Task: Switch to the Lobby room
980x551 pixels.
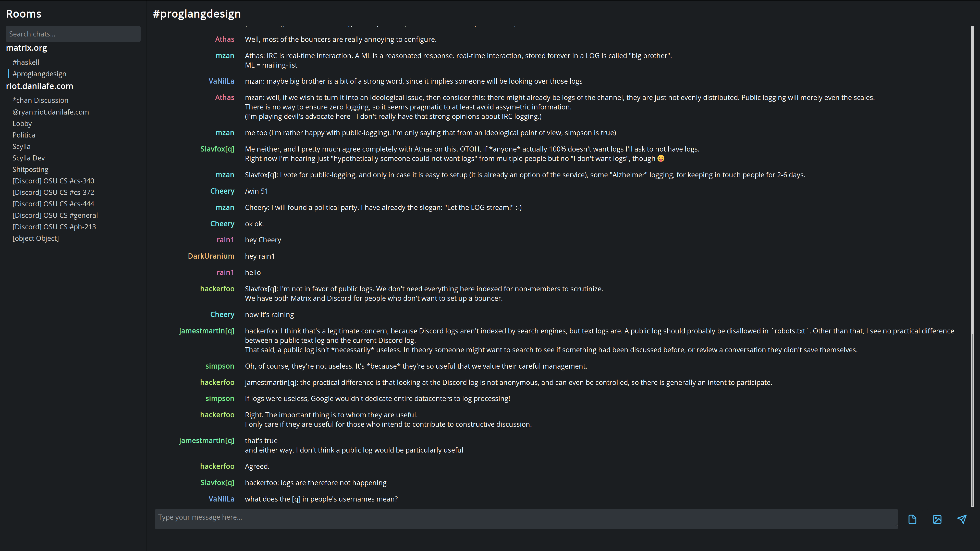Action: 22,123
